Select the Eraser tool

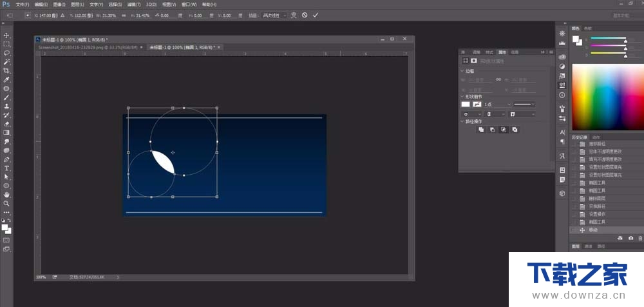(6, 124)
